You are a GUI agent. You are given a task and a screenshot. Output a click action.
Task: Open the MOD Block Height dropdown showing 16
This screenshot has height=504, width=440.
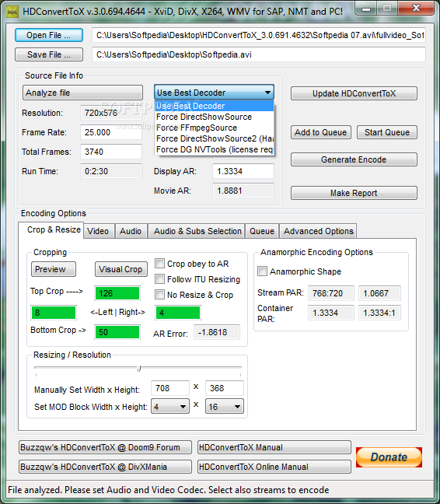coord(225,407)
